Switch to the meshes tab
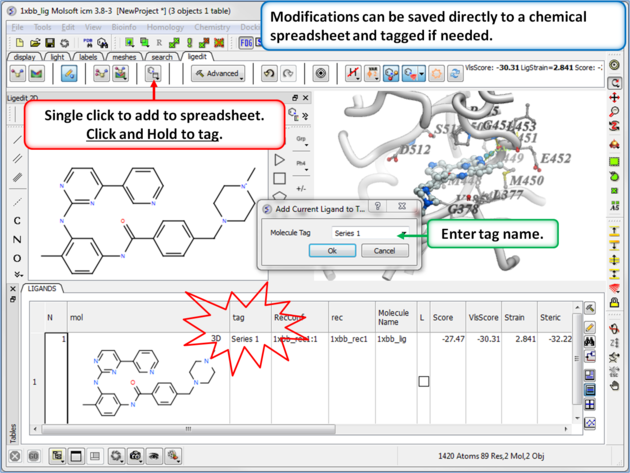 pyautogui.click(x=124, y=57)
